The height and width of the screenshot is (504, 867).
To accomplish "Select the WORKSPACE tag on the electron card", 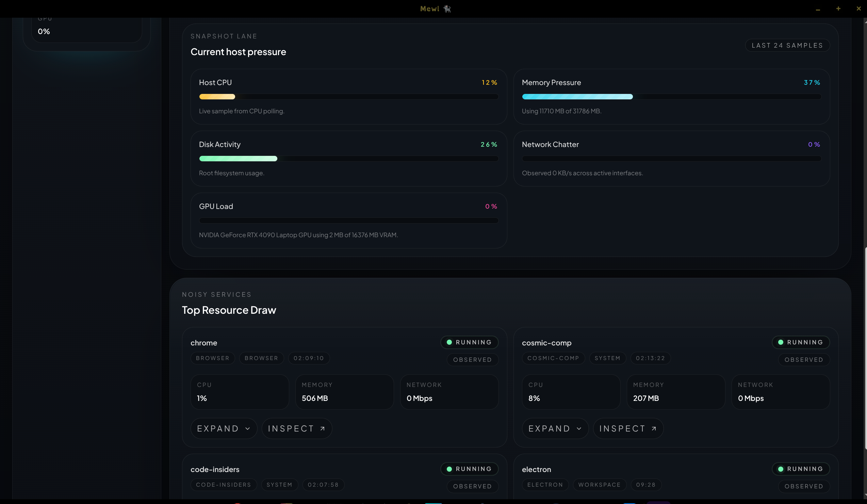I will [x=599, y=484].
